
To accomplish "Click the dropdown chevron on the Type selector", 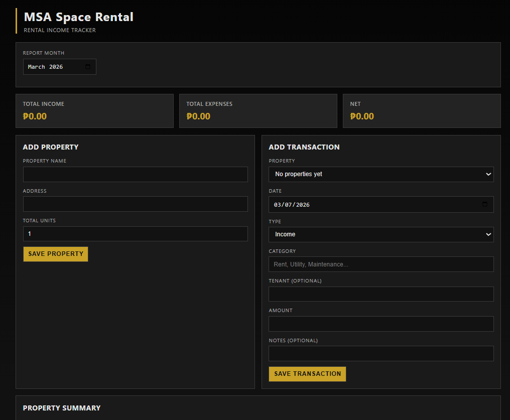I will [x=487, y=234].
